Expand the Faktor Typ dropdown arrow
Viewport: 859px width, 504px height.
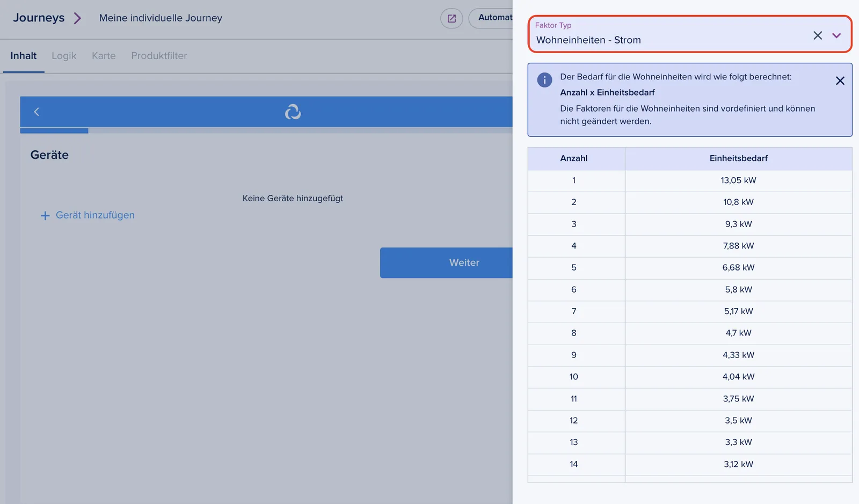tap(836, 35)
